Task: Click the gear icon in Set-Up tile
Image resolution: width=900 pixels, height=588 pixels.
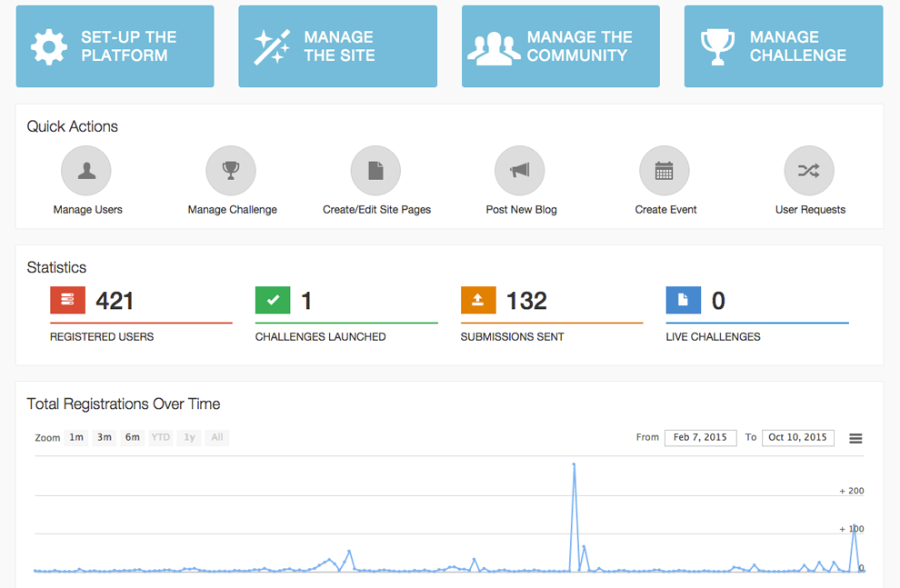Action: (x=49, y=46)
